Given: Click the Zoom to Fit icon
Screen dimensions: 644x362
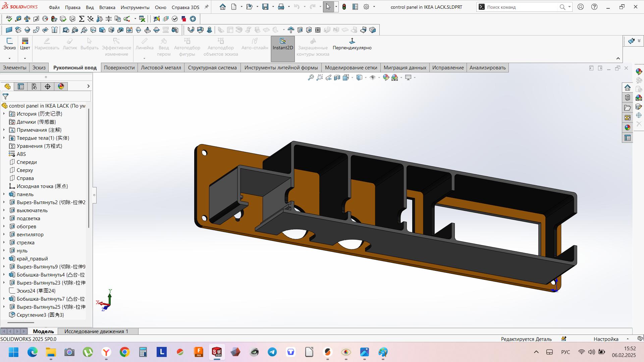Looking at the screenshot, I should tap(311, 77).
